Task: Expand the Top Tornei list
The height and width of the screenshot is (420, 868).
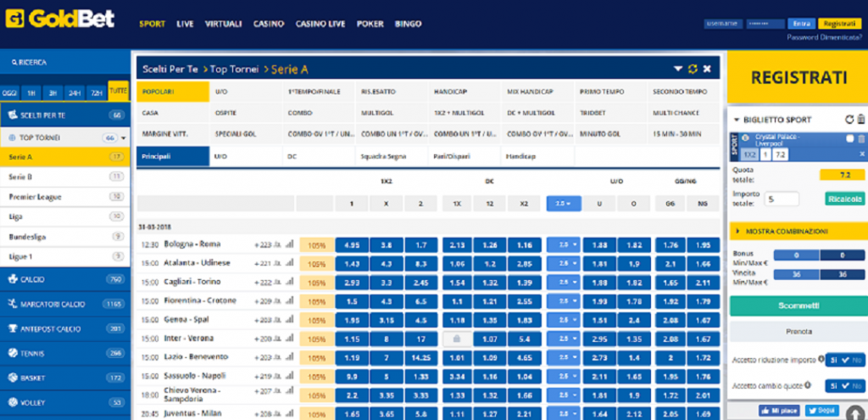Action: tap(124, 138)
